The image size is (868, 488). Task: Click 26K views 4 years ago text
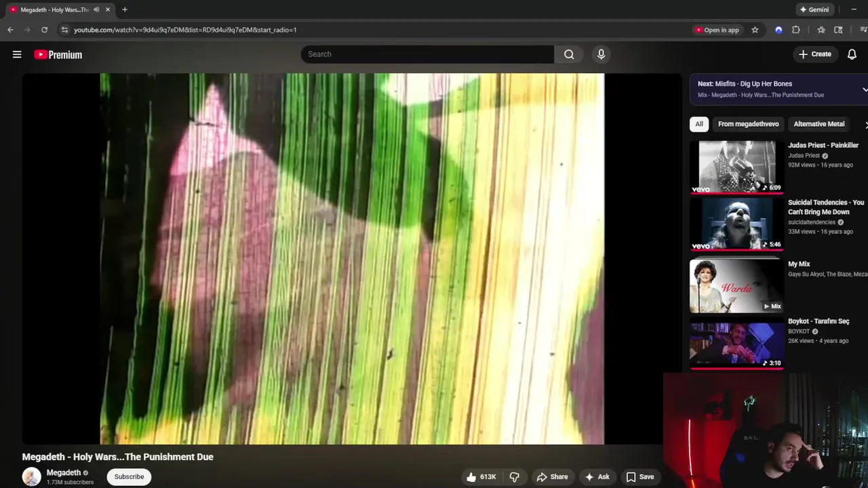pos(818,341)
